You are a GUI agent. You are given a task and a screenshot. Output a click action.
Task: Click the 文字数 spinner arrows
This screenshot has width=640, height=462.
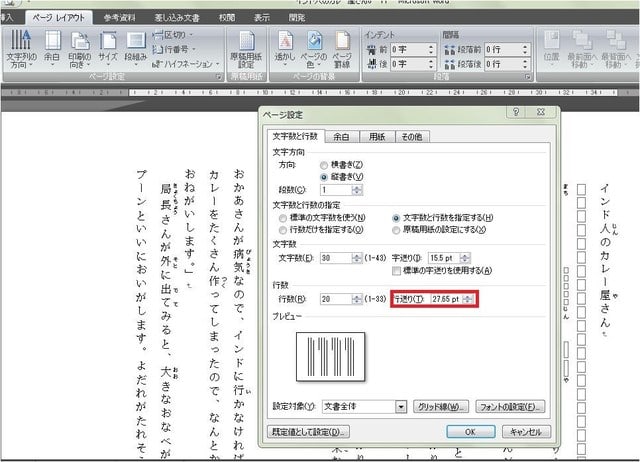(357, 258)
